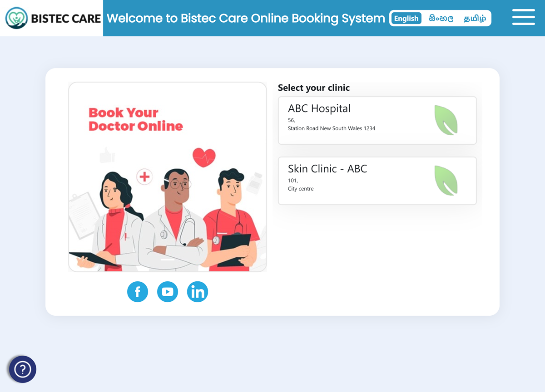The width and height of the screenshot is (545, 392).
Task: Choose the Skin Clinic - ABC name
Action: point(327,169)
